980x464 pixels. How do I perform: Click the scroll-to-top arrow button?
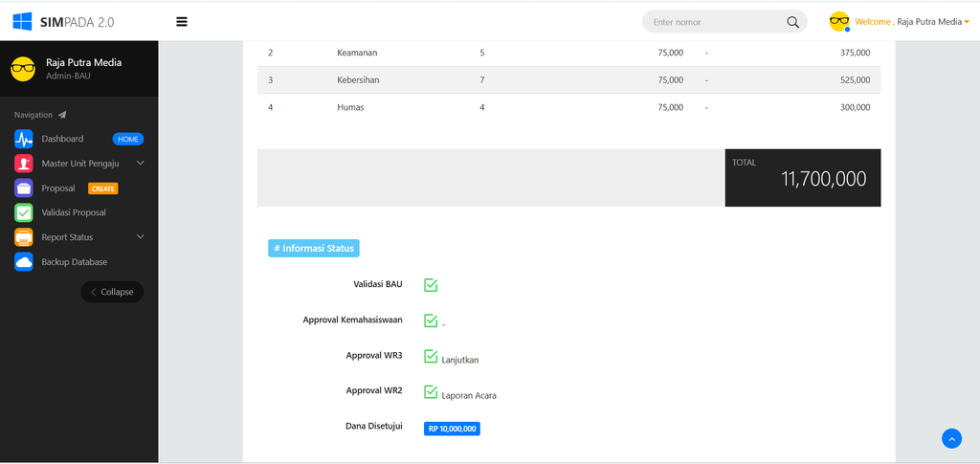tap(951, 438)
